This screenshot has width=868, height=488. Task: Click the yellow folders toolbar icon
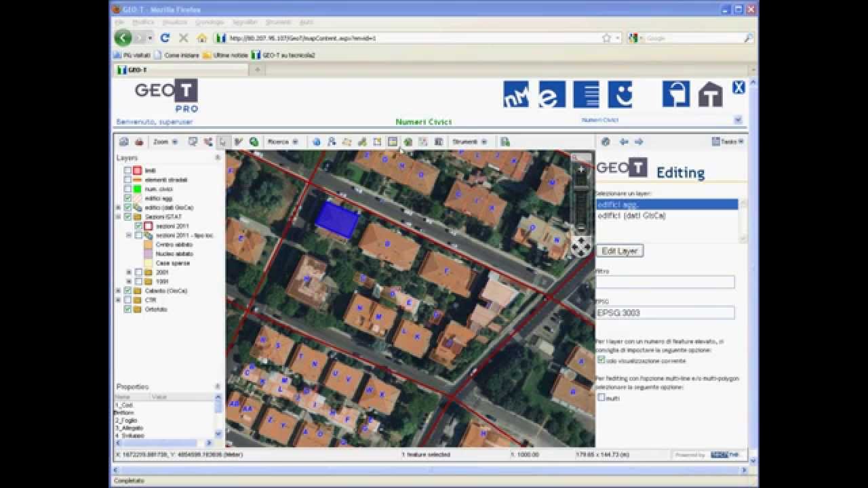click(347, 142)
